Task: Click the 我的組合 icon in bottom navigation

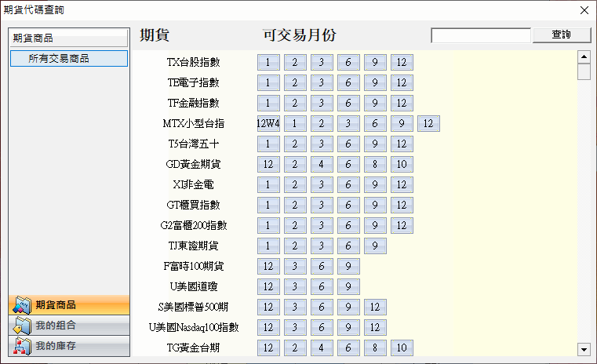Action: point(22,326)
